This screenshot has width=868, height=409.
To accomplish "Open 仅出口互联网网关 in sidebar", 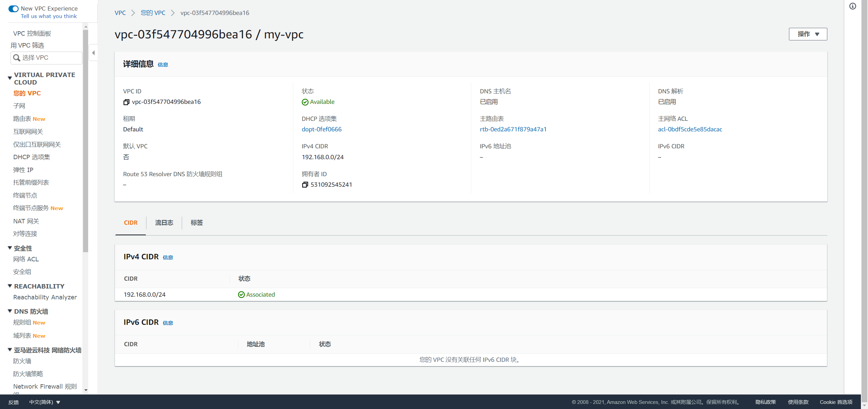I will click(x=37, y=145).
